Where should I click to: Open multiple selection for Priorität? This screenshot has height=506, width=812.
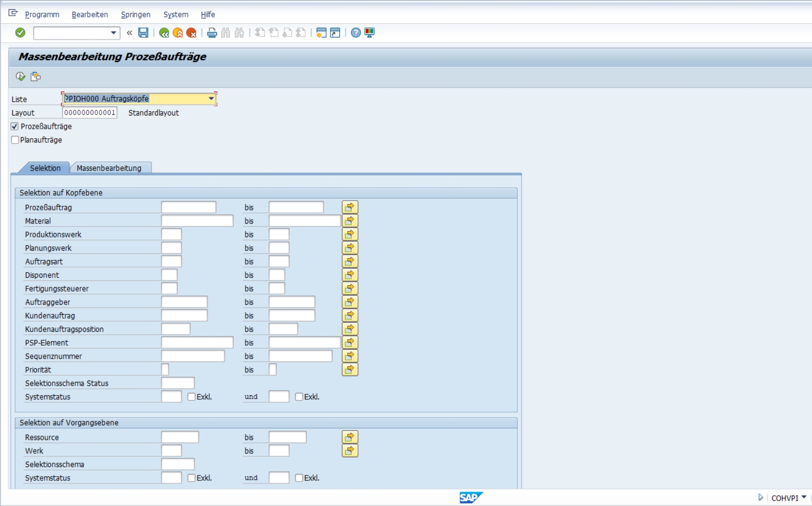(x=350, y=369)
